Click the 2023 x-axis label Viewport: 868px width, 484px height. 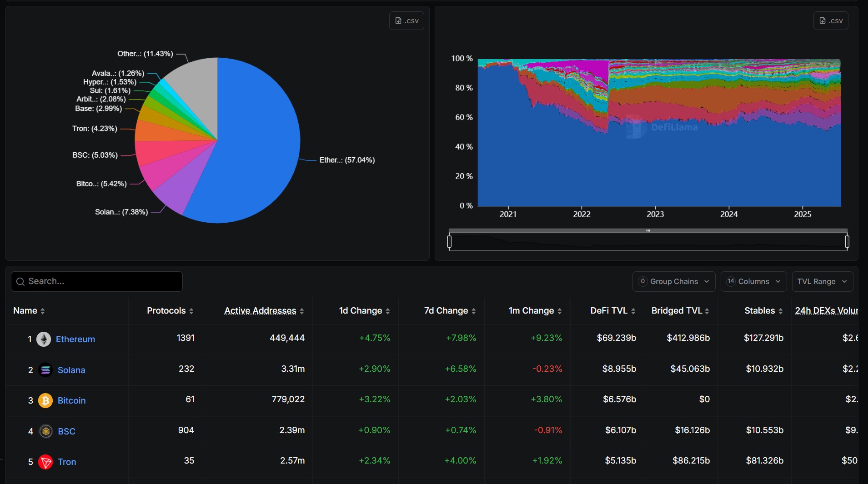point(655,214)
